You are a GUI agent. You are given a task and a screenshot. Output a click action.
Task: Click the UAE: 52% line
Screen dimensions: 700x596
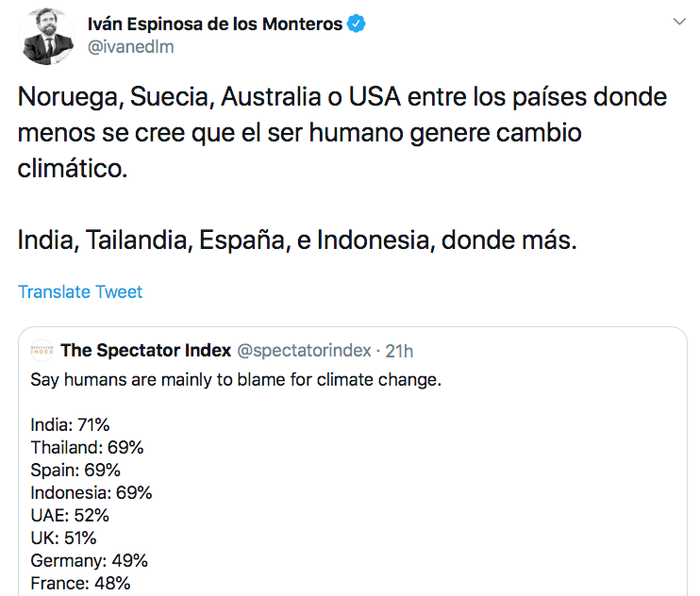(70, 516)
